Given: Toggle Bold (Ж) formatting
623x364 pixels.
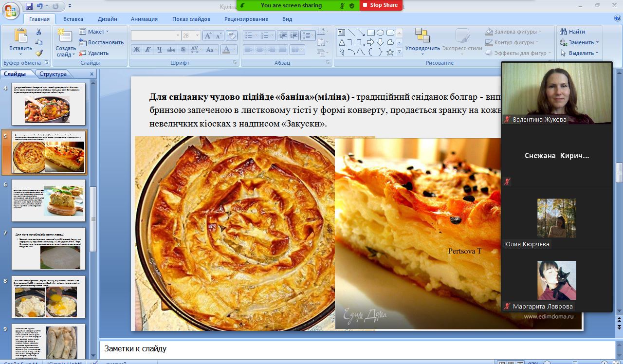Looking at the screenshot, I should [x=137, y=49].
